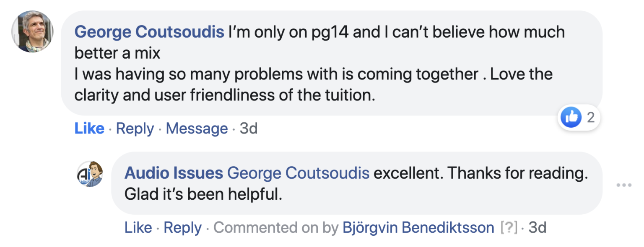Screen dimensions: 644x247
Task: Click the blue thumbs-up reaction icon
Action: click(571, 117)
